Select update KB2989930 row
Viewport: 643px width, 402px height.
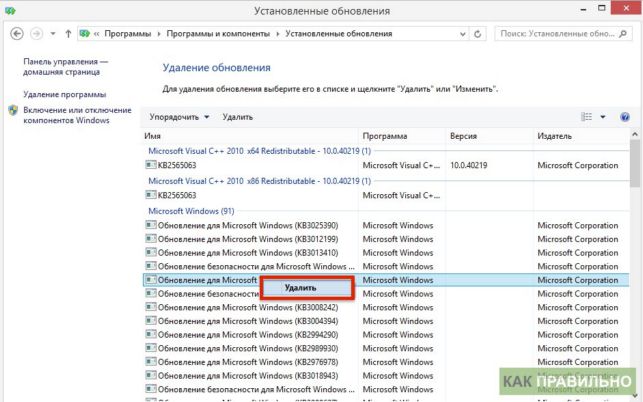point(385,348)
